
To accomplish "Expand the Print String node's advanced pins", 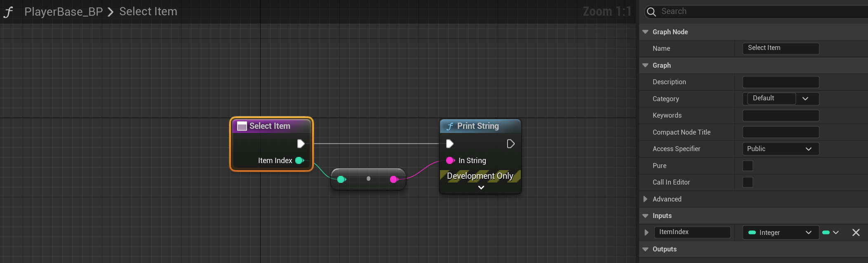I will pyautogui.click(x=481, y=188).
